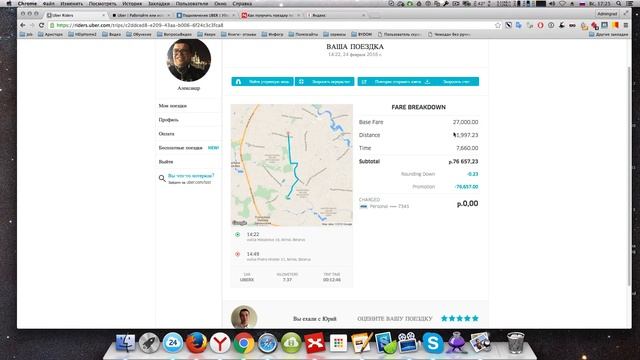Screen dimensions: 640x360
Task: Rate the trip with the first star
Action: 444,318
